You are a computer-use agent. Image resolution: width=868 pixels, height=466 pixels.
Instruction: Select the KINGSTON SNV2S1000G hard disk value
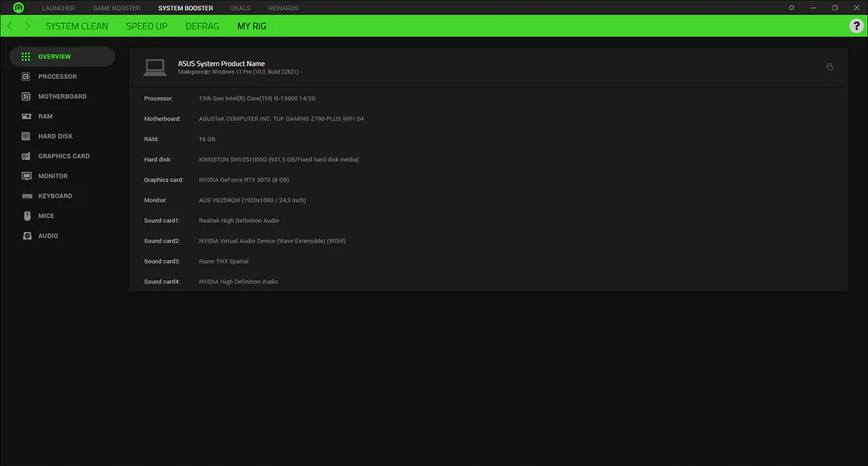point(278,159)
